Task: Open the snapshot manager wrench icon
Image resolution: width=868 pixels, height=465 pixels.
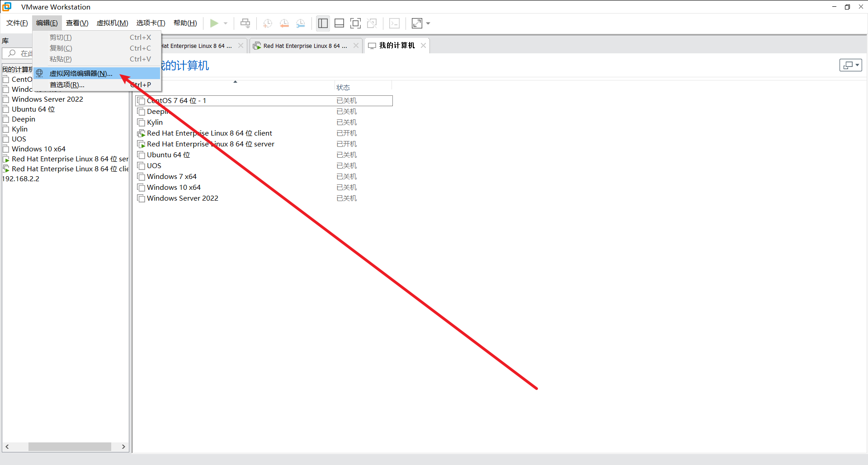Action: pyautogui.click(x=301, y=23)
